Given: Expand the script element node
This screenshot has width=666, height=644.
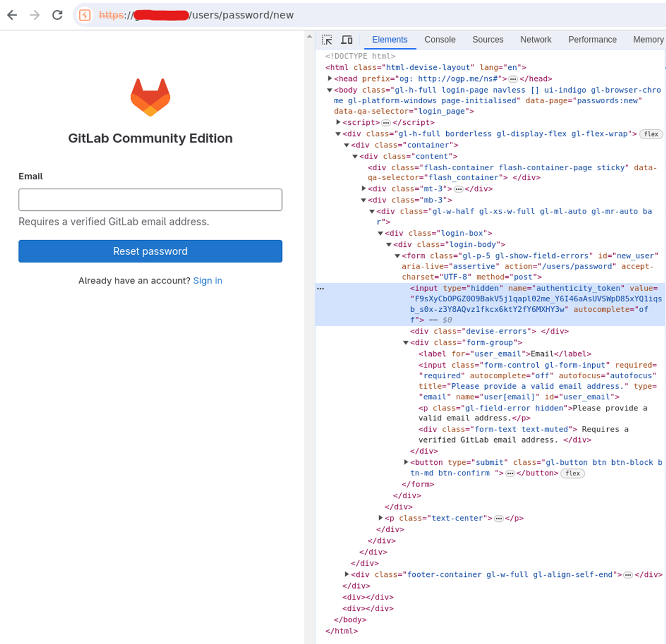Looking at the screenshot, I should [338, 123].
